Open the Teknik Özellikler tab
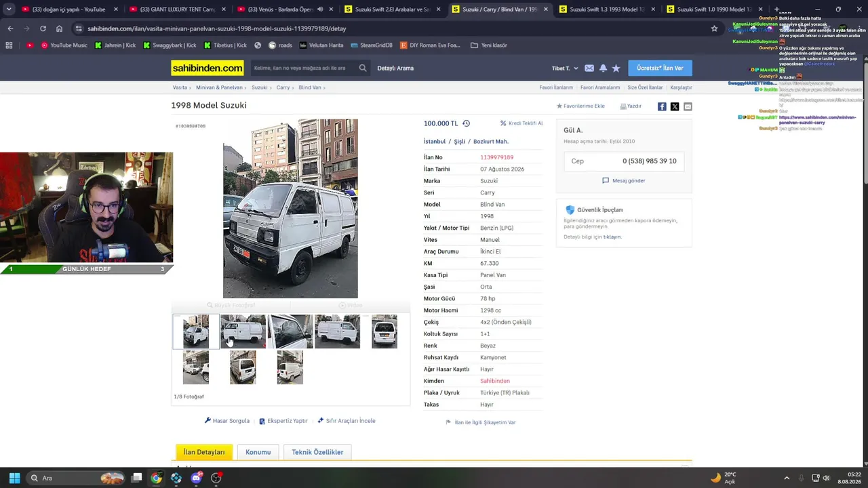868x488 pixels. tap(317, 452)
